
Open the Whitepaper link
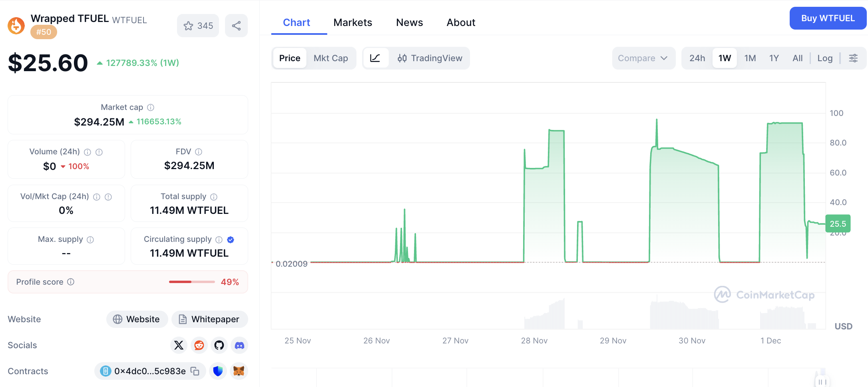tap(209, 319)
